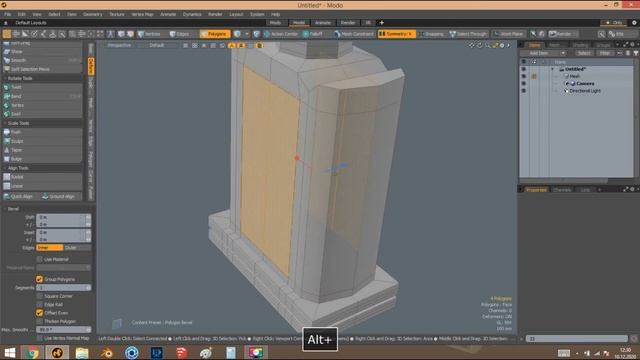Select the Bend tool
Viewport: 640px width, 360px height.
click(42, 96)
